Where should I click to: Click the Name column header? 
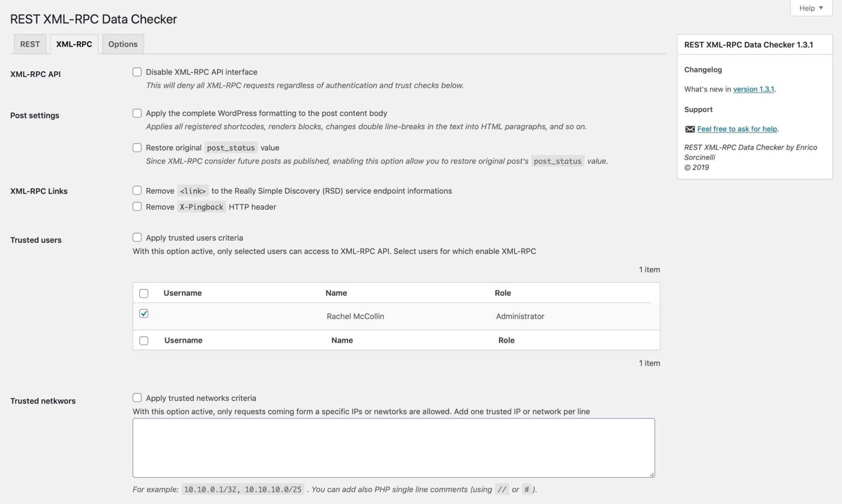pyautogui.click(x=336, y=292)
